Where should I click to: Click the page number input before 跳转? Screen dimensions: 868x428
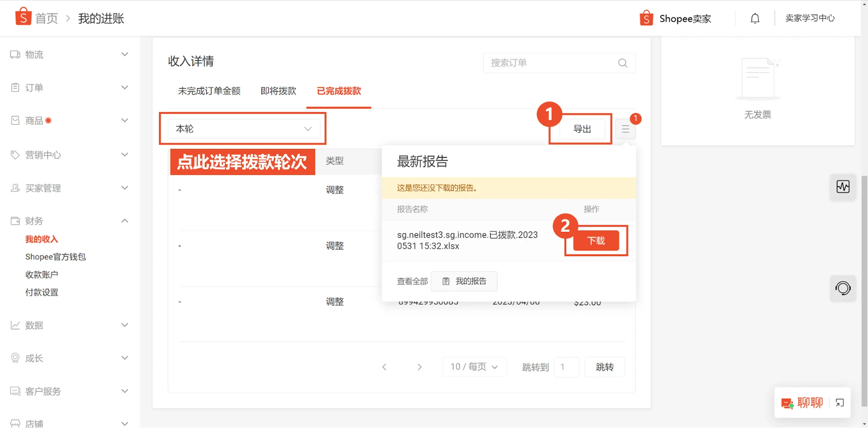pos(566,367)
